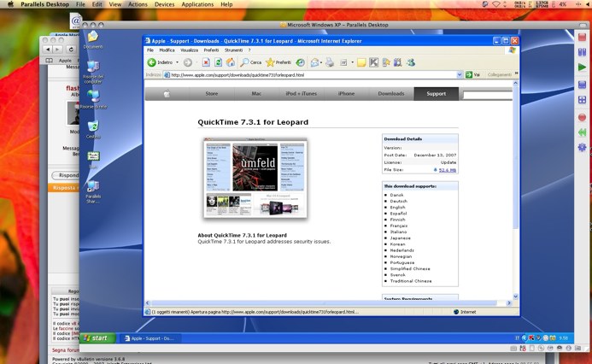Open the Store tab on Apple site
592x364 pixels.
click(x=212, y=94)
